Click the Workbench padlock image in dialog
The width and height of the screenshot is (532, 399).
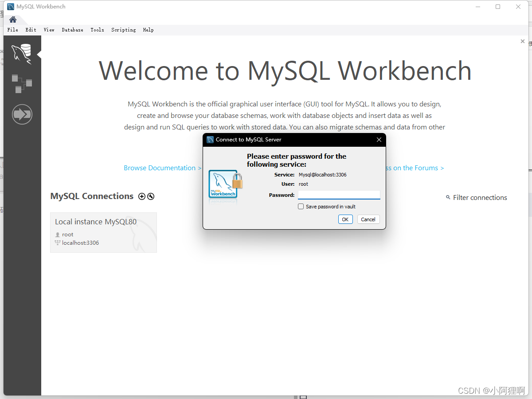[x=226, y=186]
